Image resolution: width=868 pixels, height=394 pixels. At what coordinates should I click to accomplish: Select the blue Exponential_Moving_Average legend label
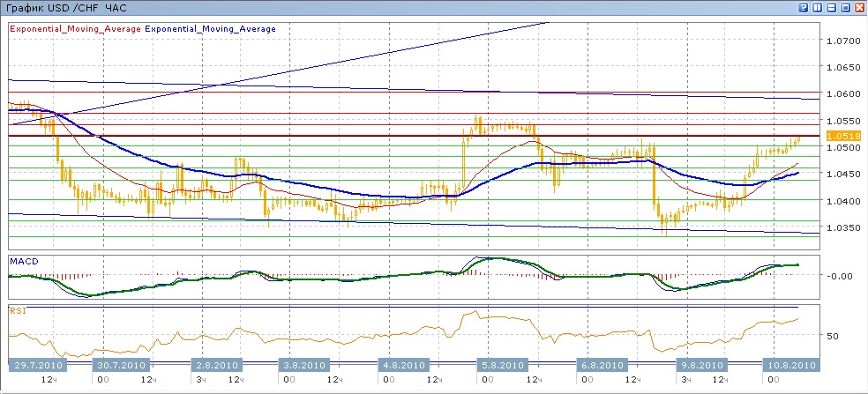click(210, 28)
